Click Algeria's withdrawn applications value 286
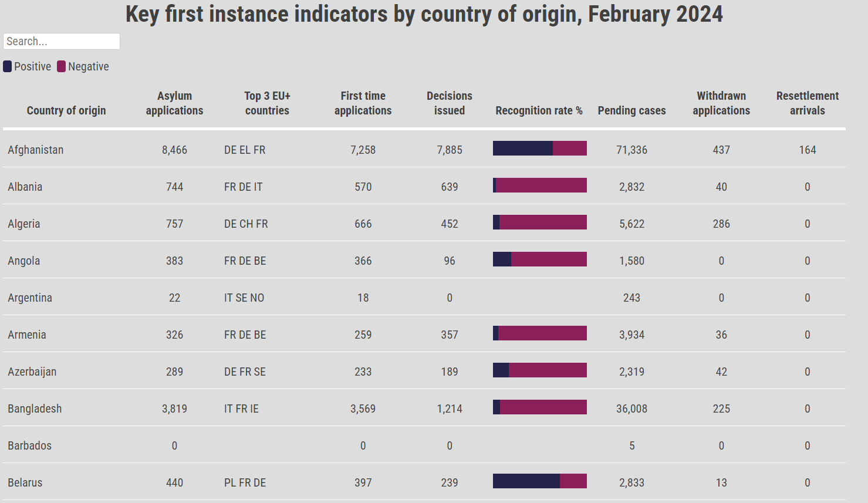This screenshot has height=503, width=868. coord(721,224)
